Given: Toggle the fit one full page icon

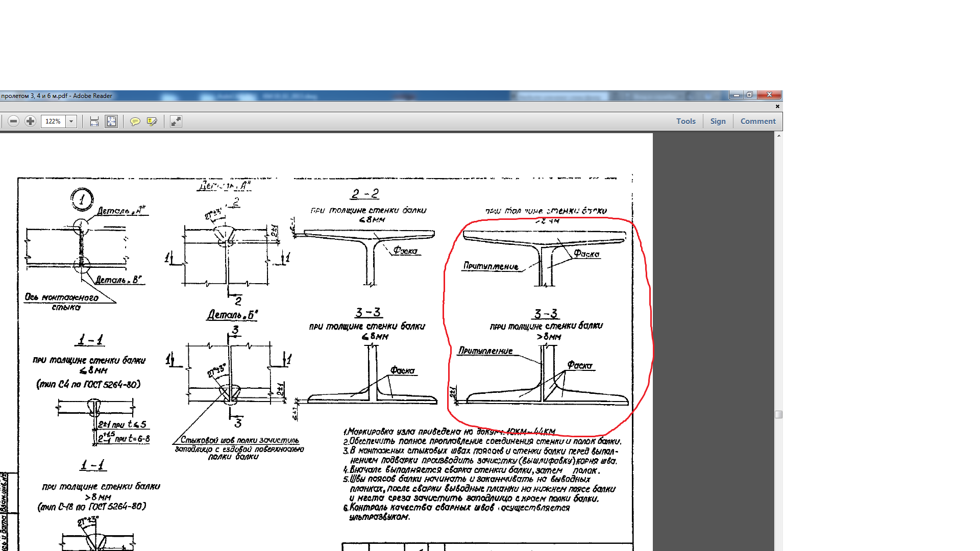Looking at the screenshot, I should pyautogui.click(x=111, y=121).
